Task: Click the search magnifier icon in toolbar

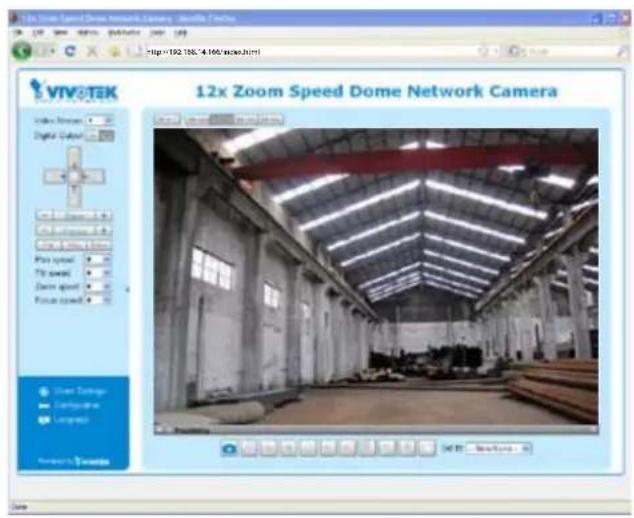Action: point(621,52)
